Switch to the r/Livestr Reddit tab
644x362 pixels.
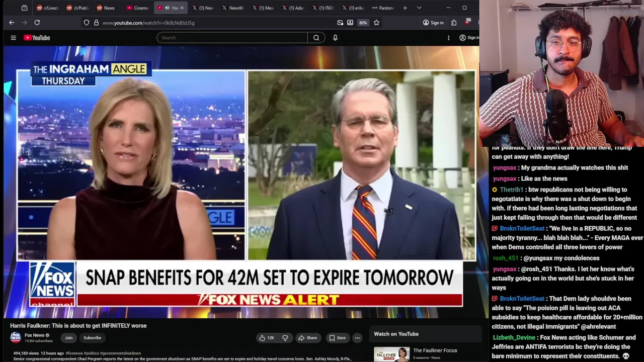point(48,8)
